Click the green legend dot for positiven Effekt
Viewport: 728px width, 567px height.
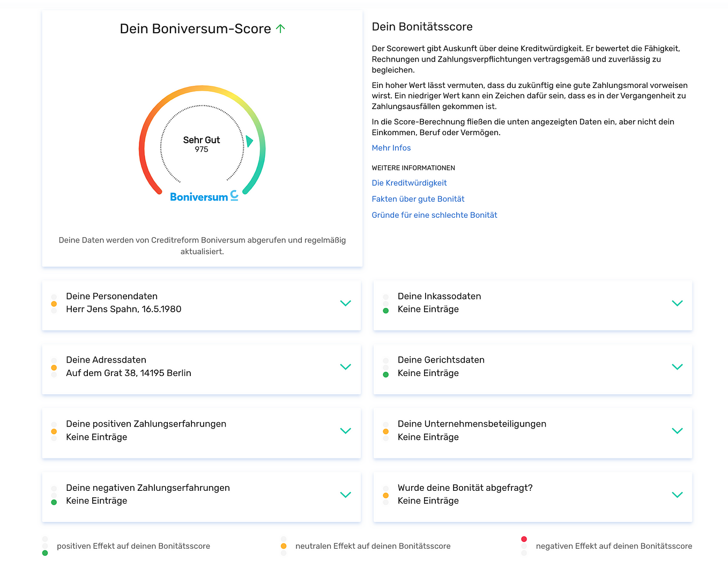45,553
